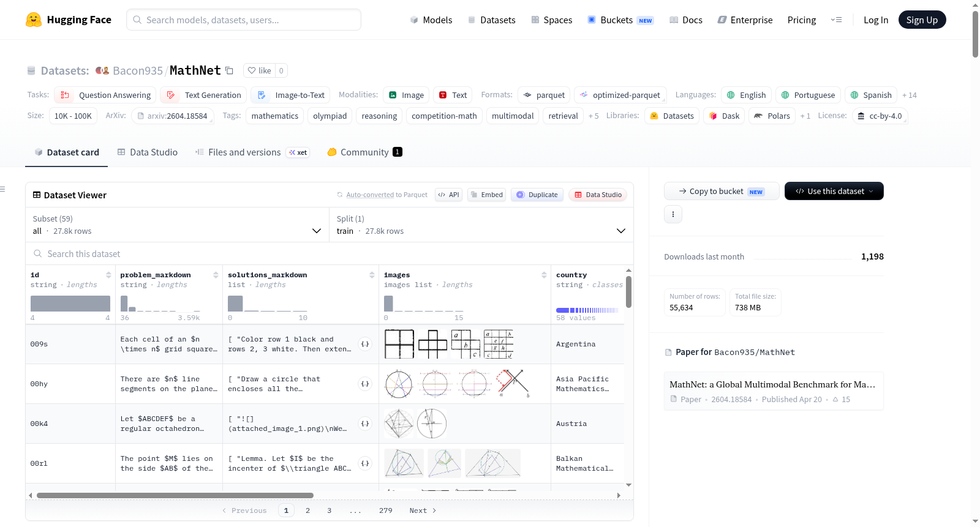
Task: Filter by parquet format tag
Action: tap(544, 95)
